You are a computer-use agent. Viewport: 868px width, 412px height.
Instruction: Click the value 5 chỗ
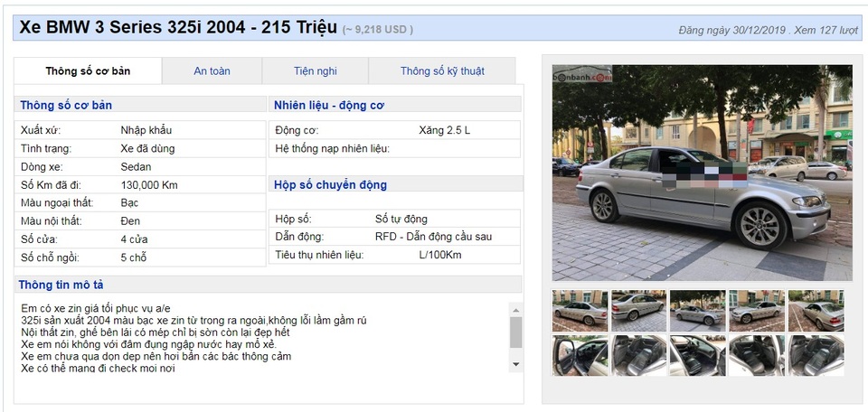pyautogui.click(x=134, y=257)
